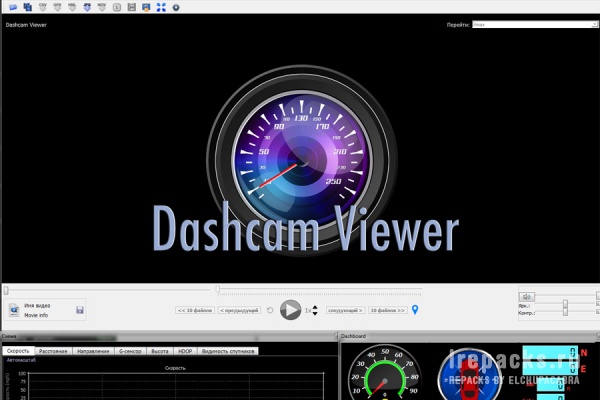
Task: Export track using the KML icon
Action: pyautogui.click(x=72, y=7)
